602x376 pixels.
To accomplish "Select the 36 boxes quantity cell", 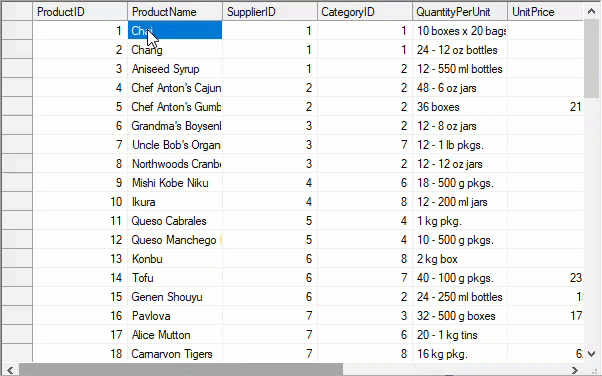I will pyautogui.click(x=460, y=106).
